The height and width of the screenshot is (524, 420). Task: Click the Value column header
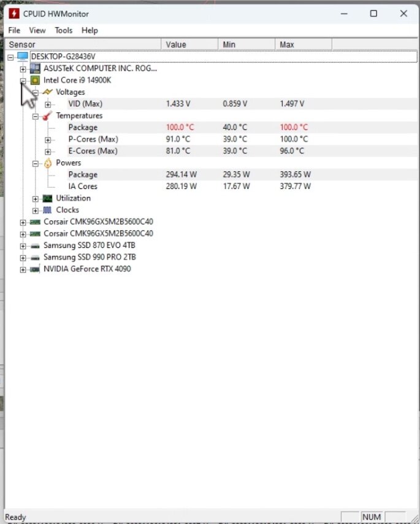tap(189, 44)
